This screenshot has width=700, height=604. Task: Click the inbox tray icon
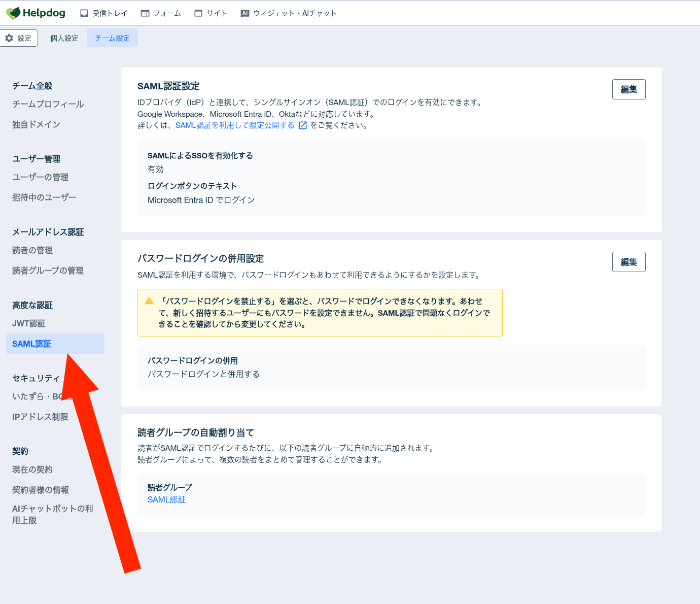click(84, 13)
